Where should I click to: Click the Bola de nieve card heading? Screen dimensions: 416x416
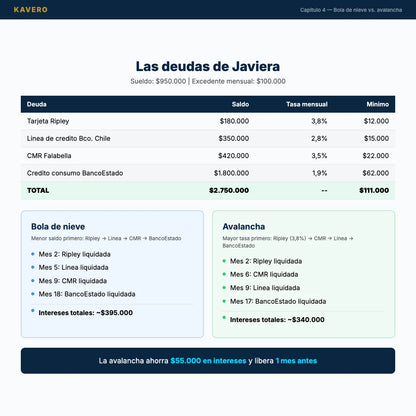(x=58, y=227)
